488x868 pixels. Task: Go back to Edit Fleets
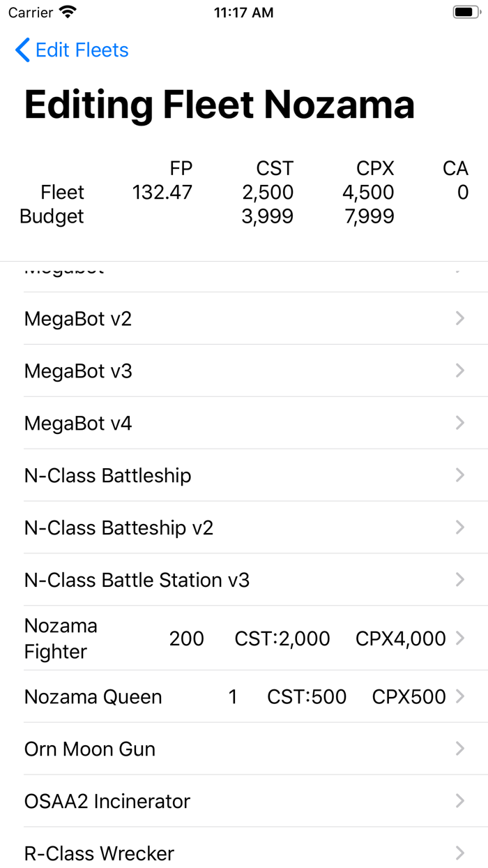click(82, 50)
